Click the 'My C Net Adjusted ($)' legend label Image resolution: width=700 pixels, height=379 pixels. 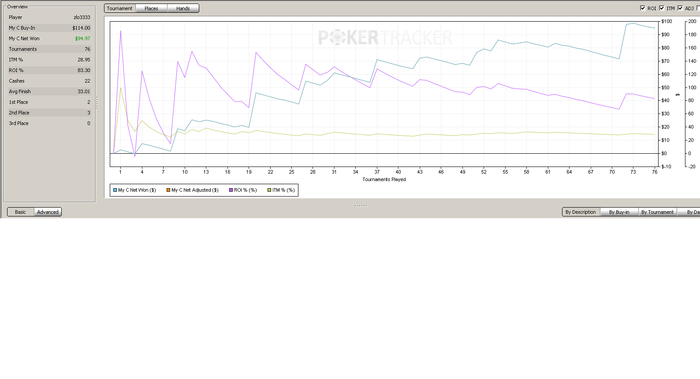195,190
